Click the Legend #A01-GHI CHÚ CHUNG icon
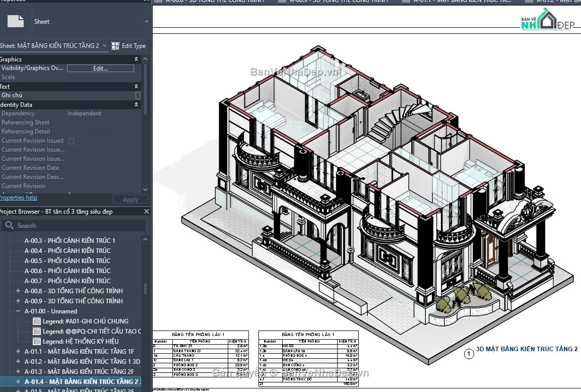 point(37,321)
